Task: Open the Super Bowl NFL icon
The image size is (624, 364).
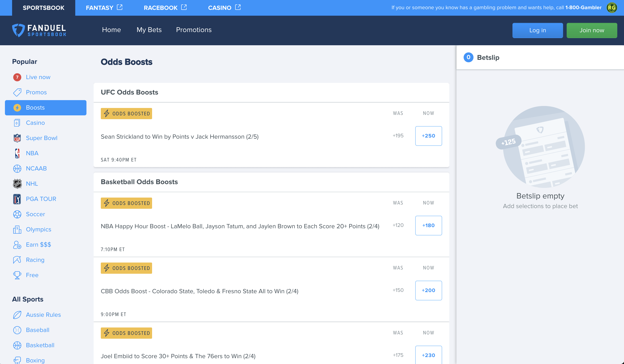Action: point(17,138)
